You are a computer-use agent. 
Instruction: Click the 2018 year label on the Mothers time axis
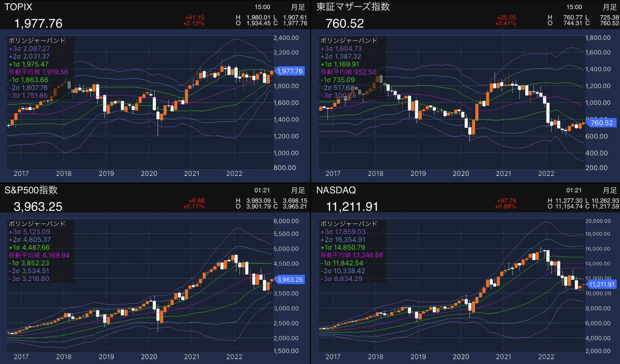click(x=375, y=173)
